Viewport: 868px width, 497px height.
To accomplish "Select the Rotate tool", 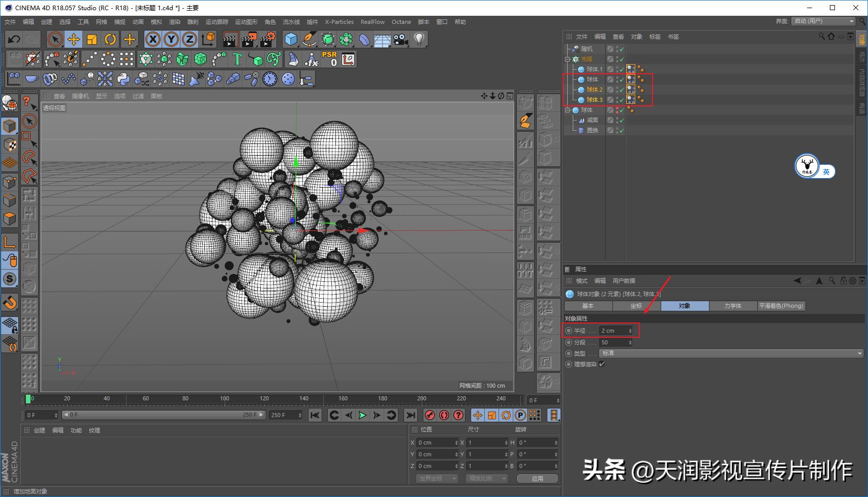I will 110,39.
